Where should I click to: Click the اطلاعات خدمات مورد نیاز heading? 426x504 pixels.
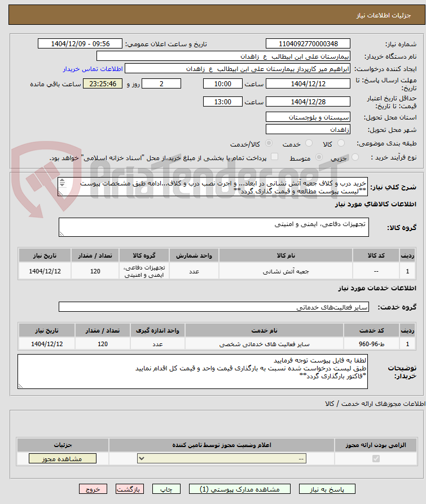[377, 288]
